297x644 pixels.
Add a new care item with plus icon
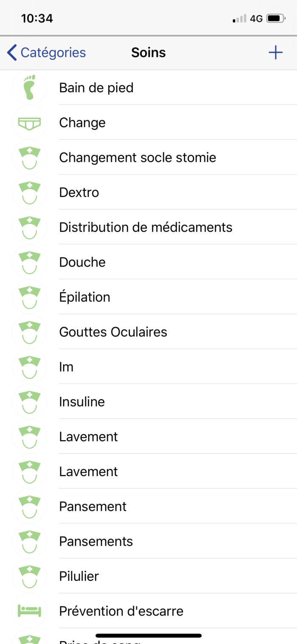point(276,53)
